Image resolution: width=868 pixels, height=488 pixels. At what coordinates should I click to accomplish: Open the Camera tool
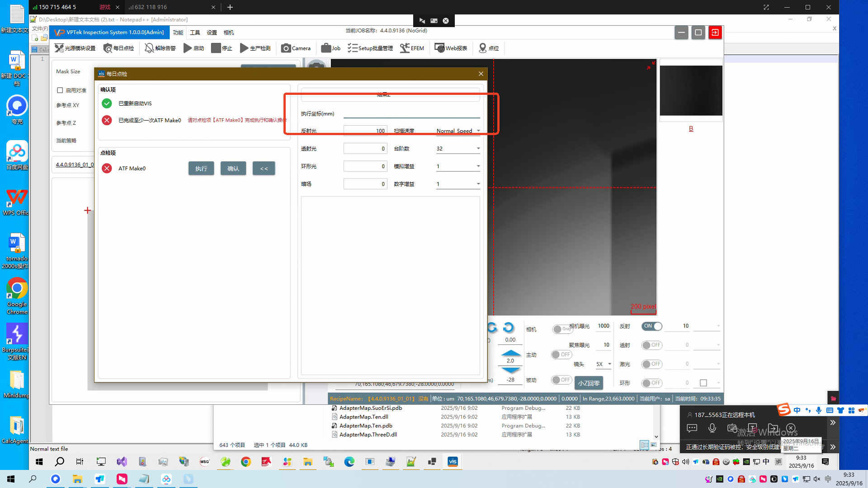[296, 48]
